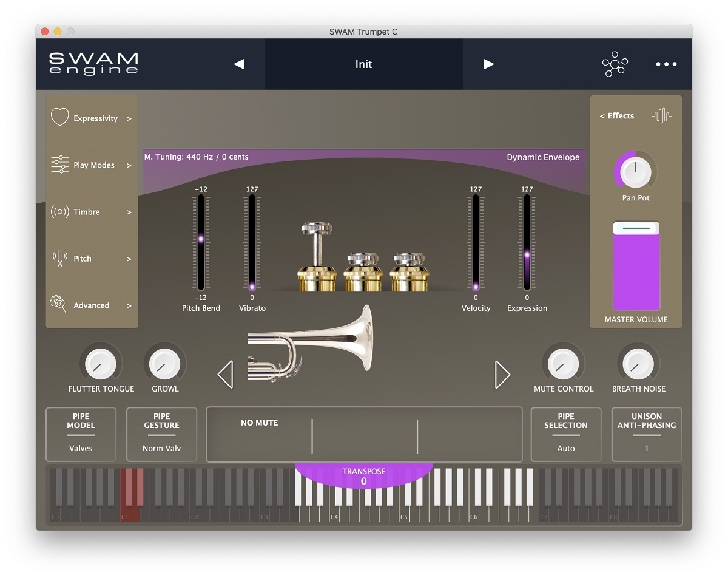Load the next preset with right arrow

488,64
